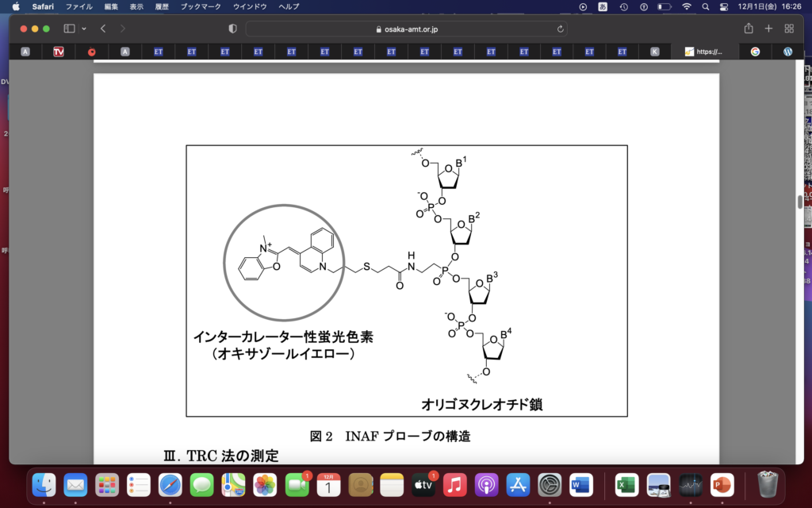
Task: Open Control Center from menu bar
Action: [x=723, y=6]
